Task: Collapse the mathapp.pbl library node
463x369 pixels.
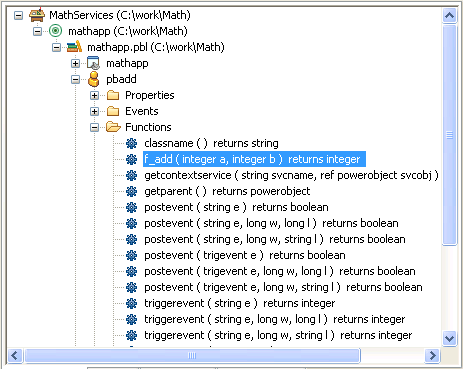Action: click(x=57, y=47)
